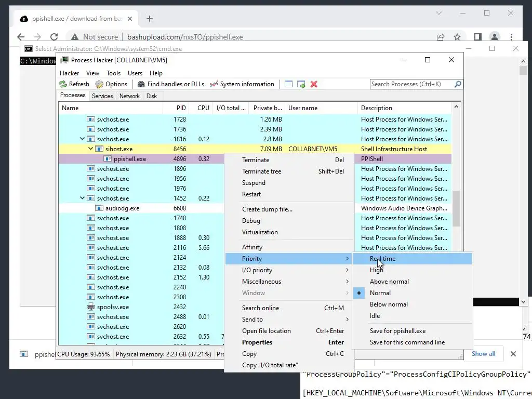The width and height of the screenshot is (532, 399).
Task: Open browser three-dot menu
Action: 511,37
